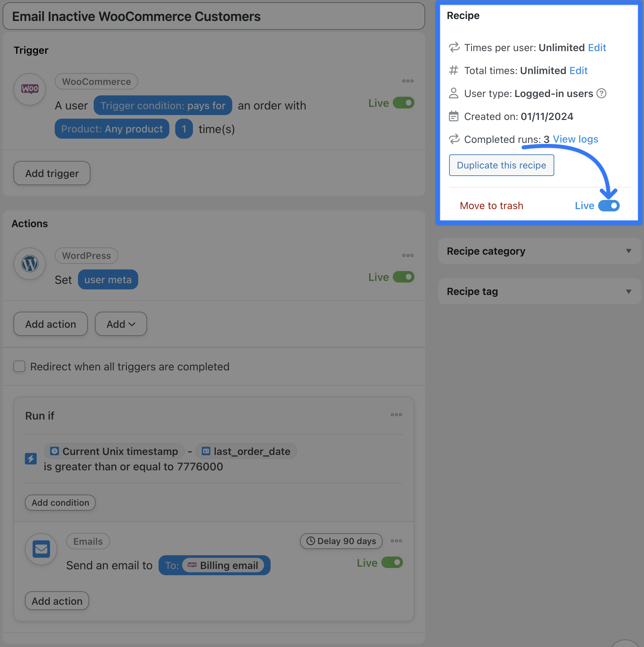Viewport: 644px width, 647px height.
Task: Click Duplicate this recipe button
Action: coord(501,165)
